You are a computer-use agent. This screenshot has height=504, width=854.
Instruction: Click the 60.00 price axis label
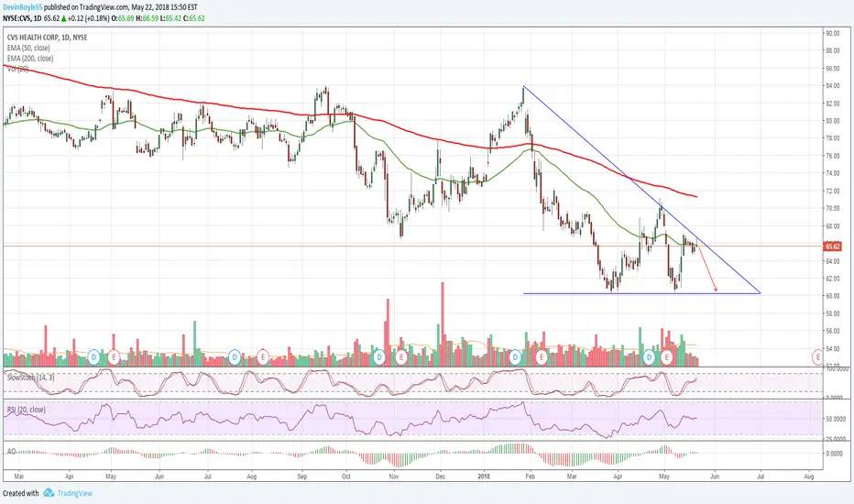pos(832,296)
